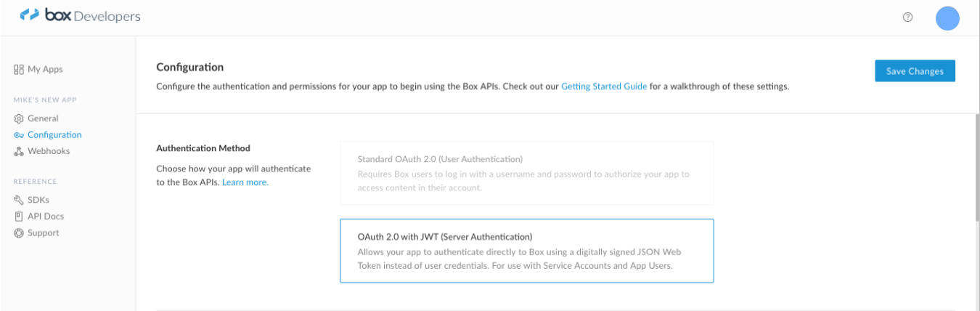This screenshot has height=311, width=980.
Task: Select Standard OAuth 2.0 User Authentication option
Action: coord(526,173)
